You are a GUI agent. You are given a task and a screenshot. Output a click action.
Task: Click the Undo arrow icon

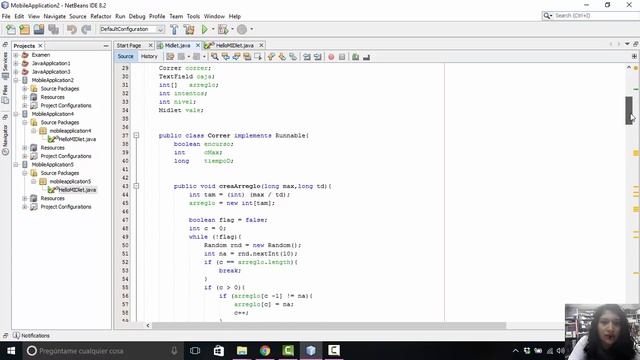tap(72, 29)
